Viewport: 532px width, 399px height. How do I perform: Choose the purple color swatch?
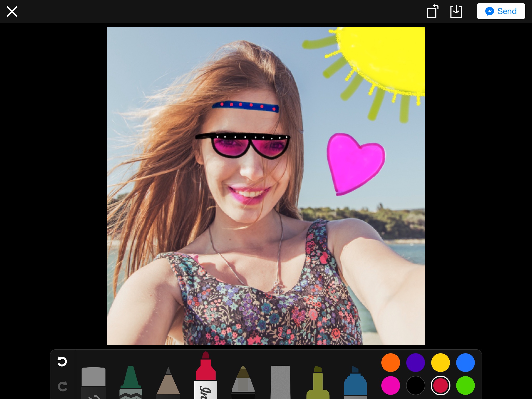click(x=415, y=363)
